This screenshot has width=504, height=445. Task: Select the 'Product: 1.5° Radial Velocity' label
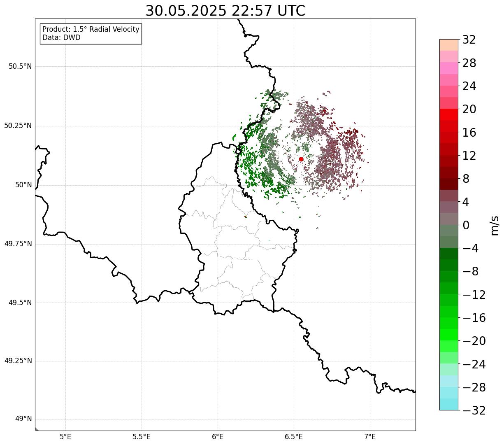click(91, 30)
